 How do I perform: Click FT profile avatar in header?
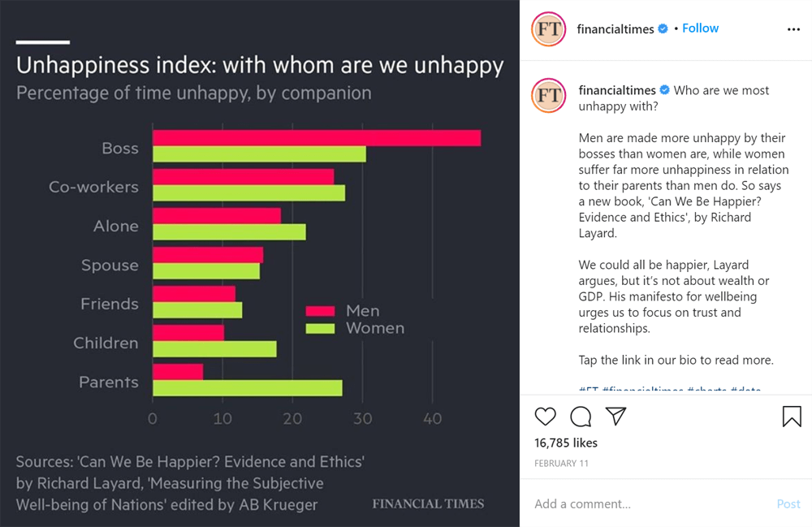548,29
